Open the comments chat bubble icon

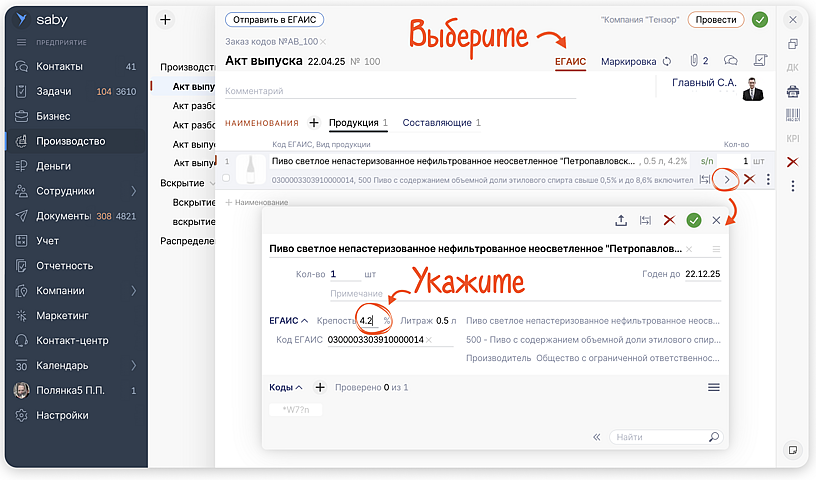pyautogui.click(x=731, y=61)
